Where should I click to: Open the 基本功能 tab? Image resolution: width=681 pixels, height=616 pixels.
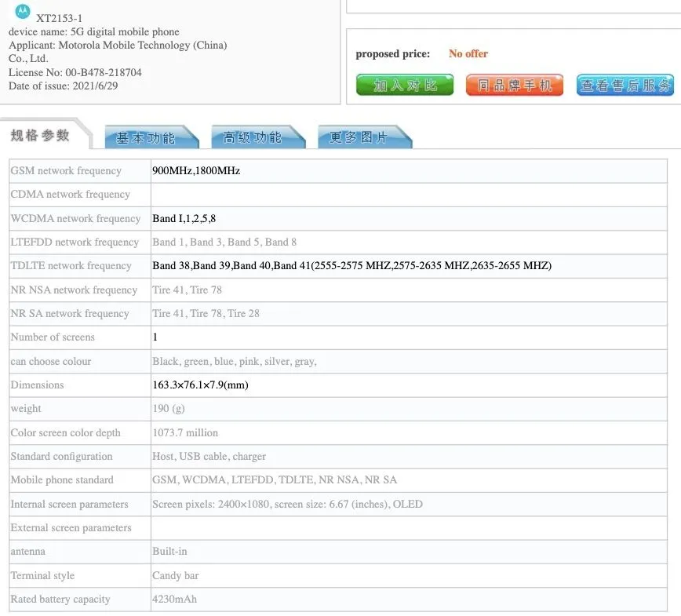tap(146, 137)
